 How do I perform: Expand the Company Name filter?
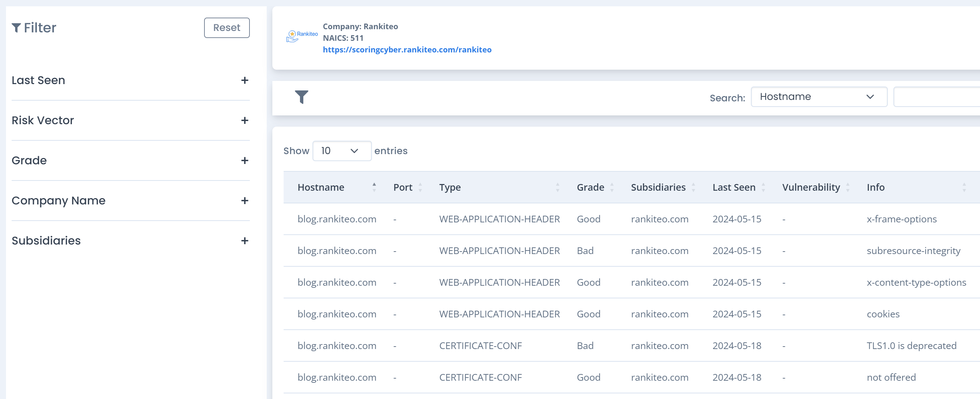click(x=245, y=201)
